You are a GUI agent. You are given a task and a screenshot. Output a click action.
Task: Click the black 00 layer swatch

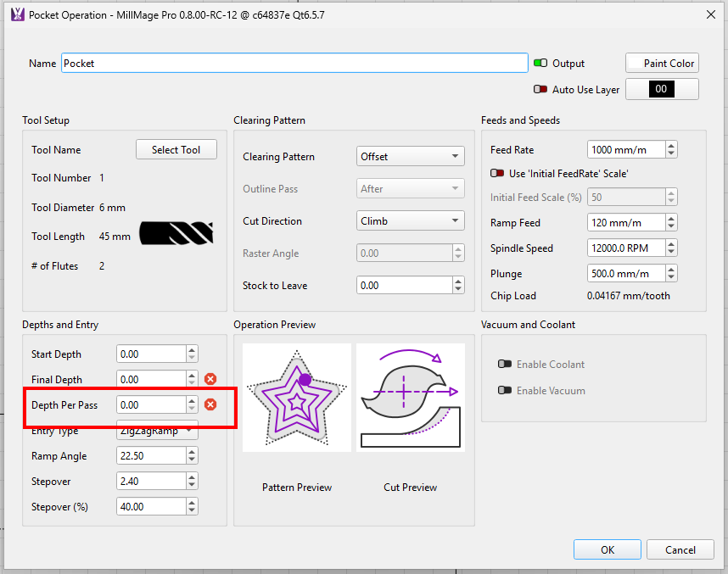click(x=662, y=89)
